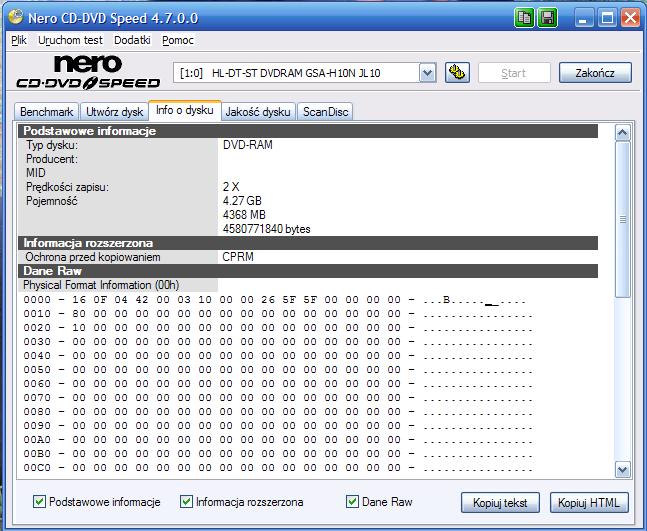This screenshot has width=647, height=531.
Task: Open the Uruchom test menu
Action: click(70, 40)
